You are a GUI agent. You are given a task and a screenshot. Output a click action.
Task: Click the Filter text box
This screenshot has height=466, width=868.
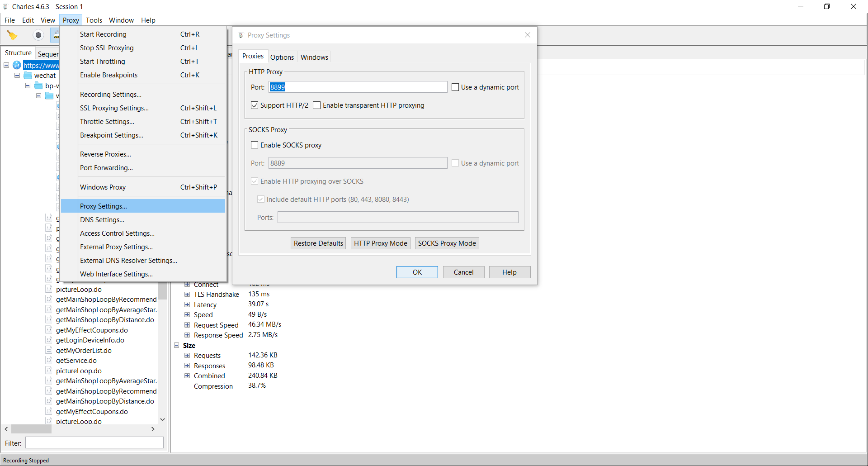click(x=94, y=443)
